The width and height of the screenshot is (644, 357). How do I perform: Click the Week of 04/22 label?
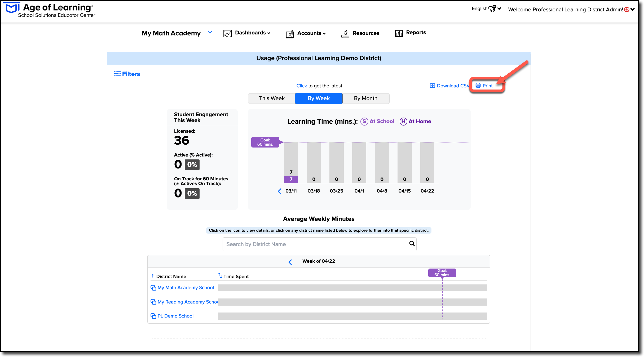[319, 261]
